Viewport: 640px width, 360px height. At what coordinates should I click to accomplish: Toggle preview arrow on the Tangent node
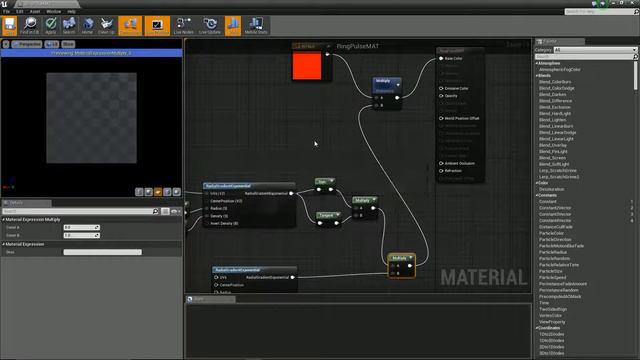[338, 215]
